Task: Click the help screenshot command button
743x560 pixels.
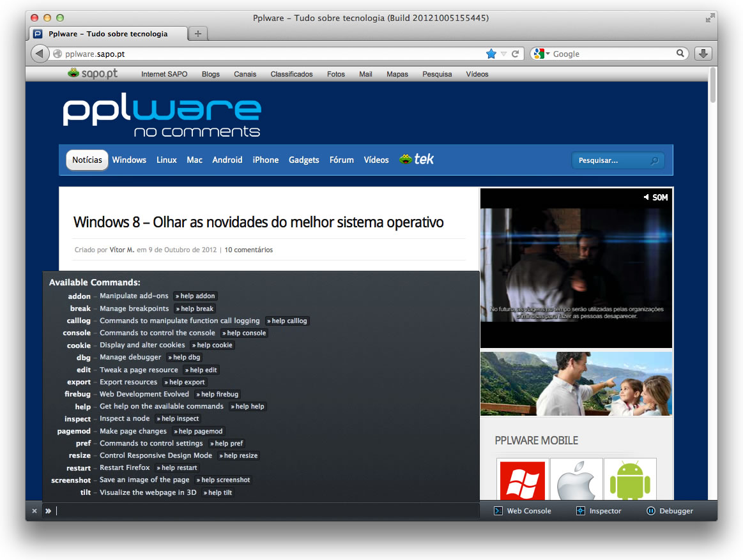Action: pyautogui.click(x=223, y=480)
